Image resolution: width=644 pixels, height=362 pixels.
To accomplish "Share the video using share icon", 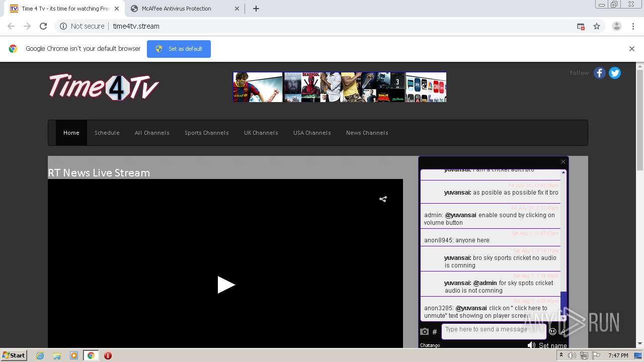I will pos(383,199).
